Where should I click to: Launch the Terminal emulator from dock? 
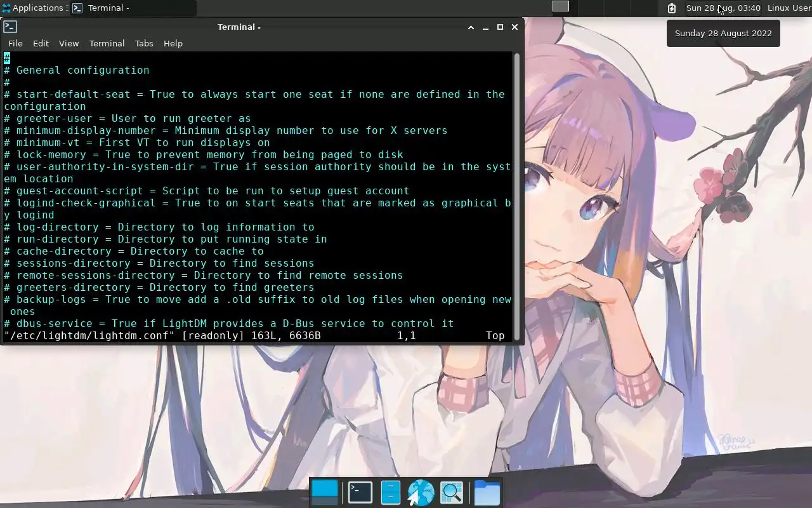click(360, 493)
